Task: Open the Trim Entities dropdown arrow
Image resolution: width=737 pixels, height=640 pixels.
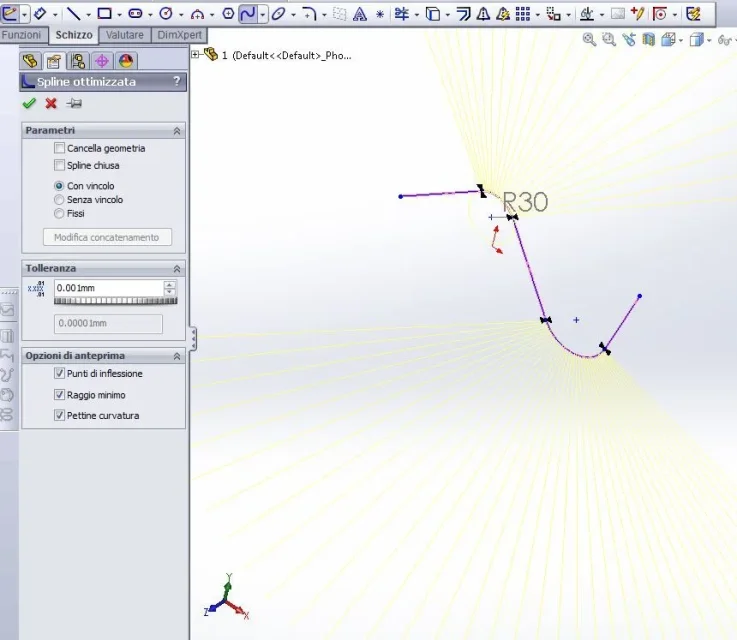Action: (416, 15)
